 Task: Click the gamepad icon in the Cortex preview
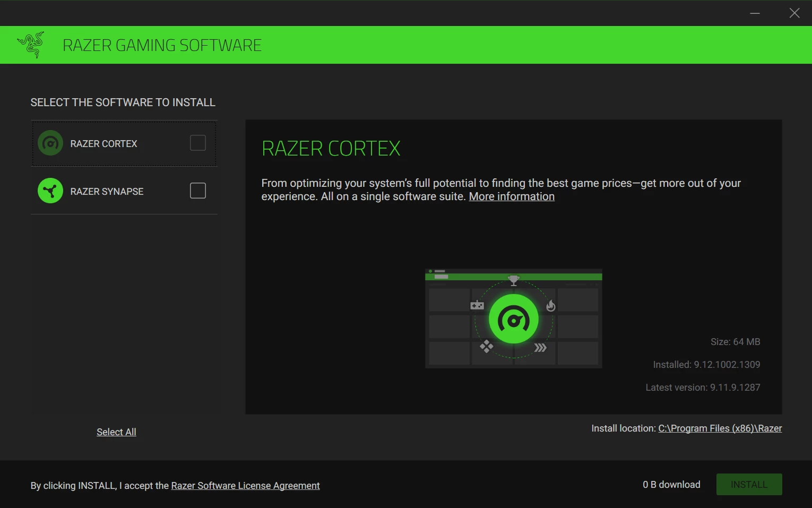pos(477,305)
